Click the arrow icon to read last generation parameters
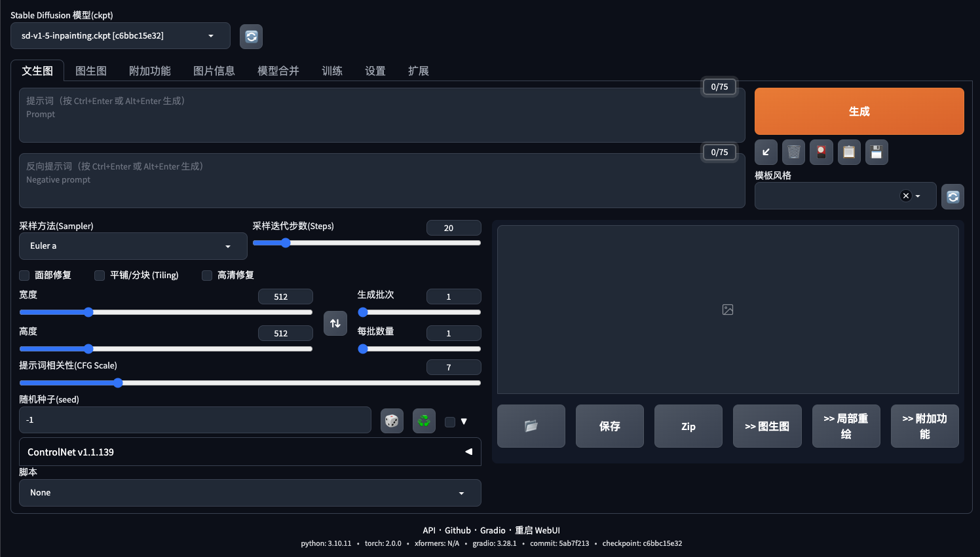This screenshot has height=557, width=980. pos(766,153)
